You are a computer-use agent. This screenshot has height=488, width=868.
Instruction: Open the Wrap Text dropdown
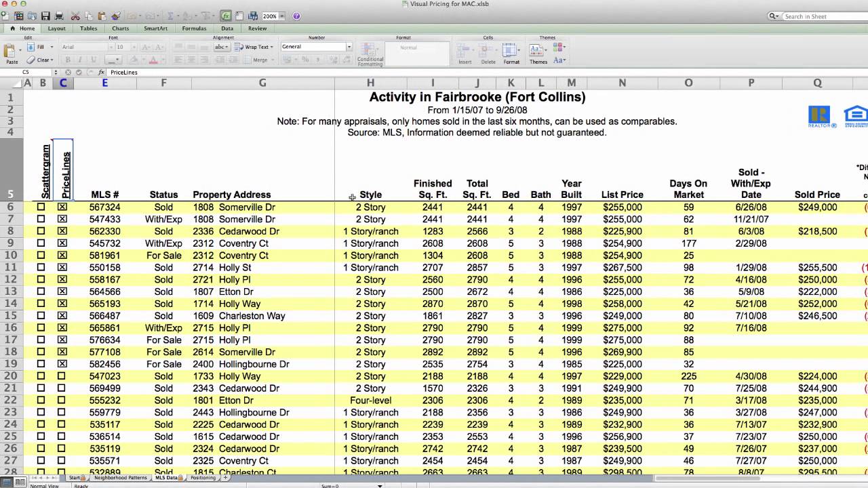click(273, 47)
